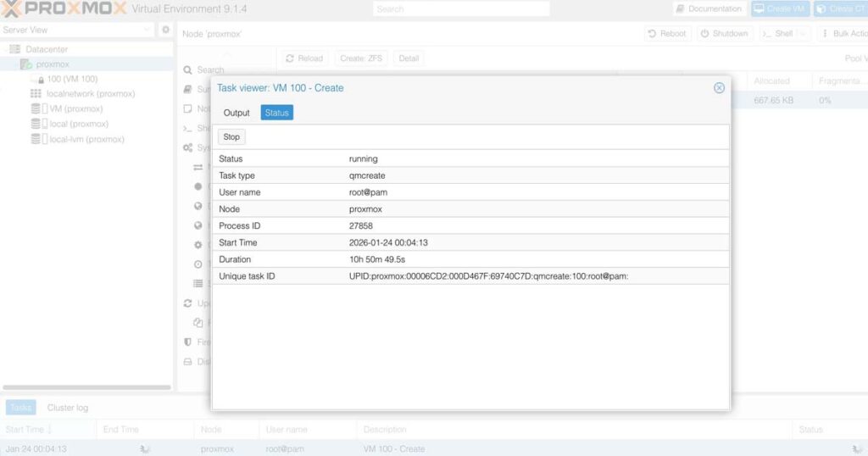
Task: Click the Datacenter server icon
Action: tap(15, 49)
